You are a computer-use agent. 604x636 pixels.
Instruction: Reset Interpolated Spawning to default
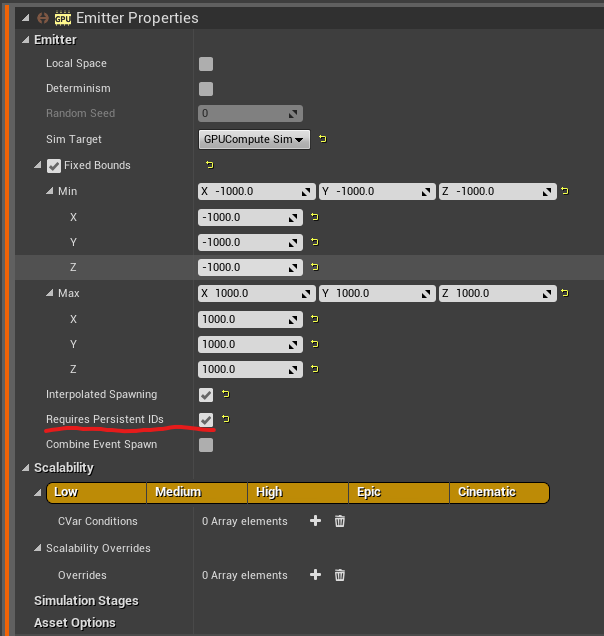coord(226,394)
